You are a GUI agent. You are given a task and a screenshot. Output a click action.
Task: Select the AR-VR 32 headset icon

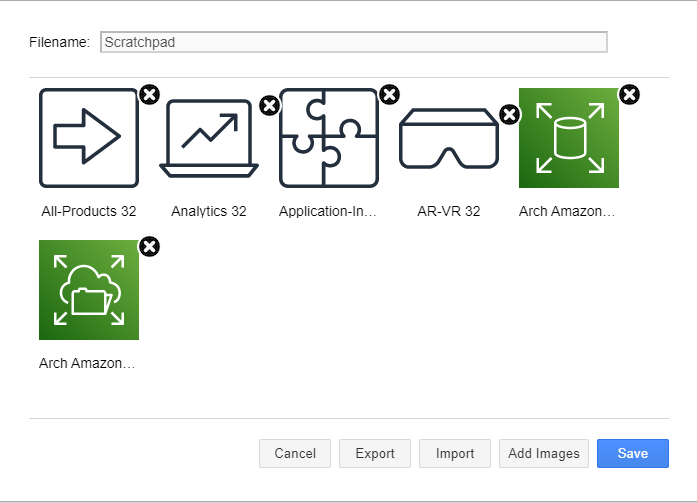tap(448, 140)
